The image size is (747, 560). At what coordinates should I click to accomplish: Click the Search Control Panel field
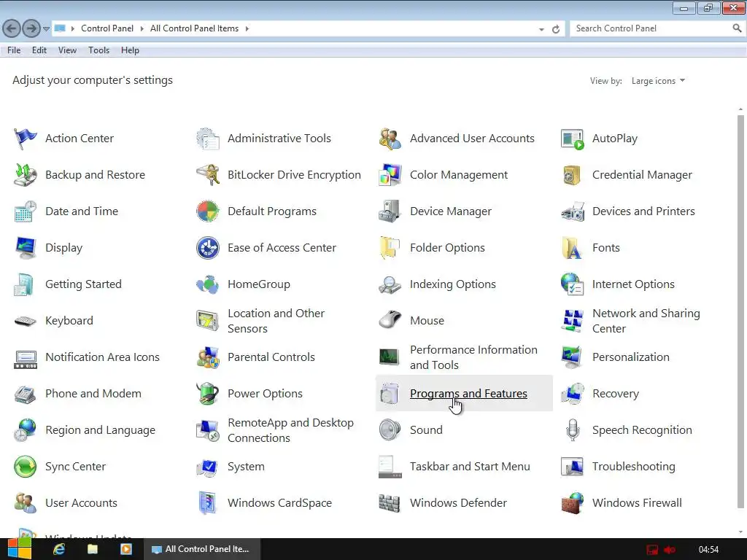652,28
